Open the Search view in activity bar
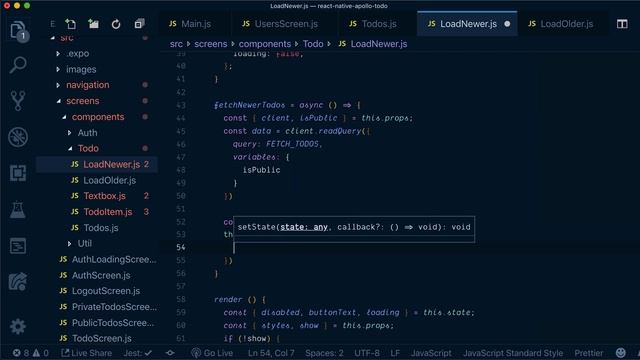This screenshot has height=360, width=640. coord(18,65)
